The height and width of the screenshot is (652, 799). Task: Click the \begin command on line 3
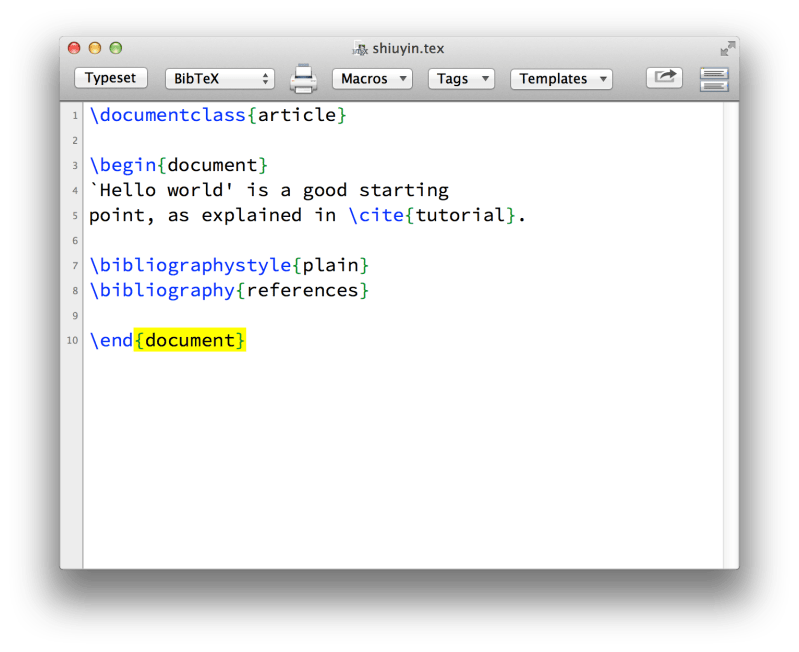pyautogui.click(x=123, y=165)
